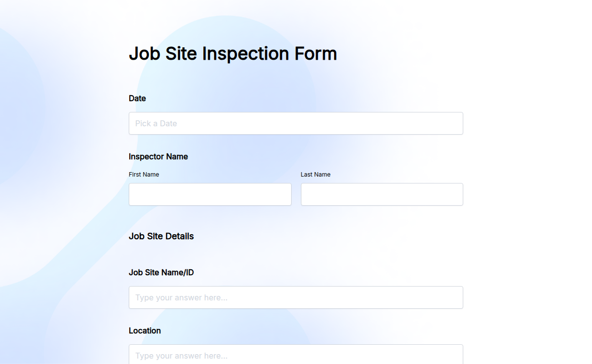The width and height of the screenshot is (592, 364).
Task: Select the Job Site Inspection Form title
Action: pos(233,53)
